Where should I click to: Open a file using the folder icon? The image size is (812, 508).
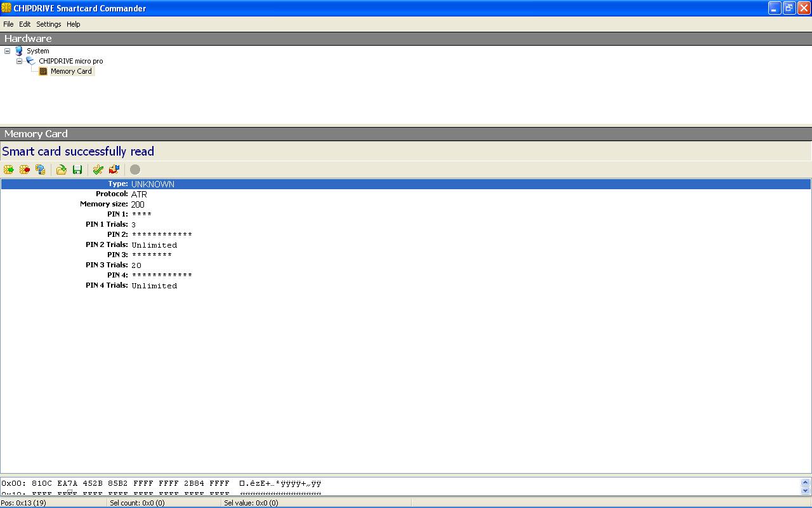click(x=62, y=170)
